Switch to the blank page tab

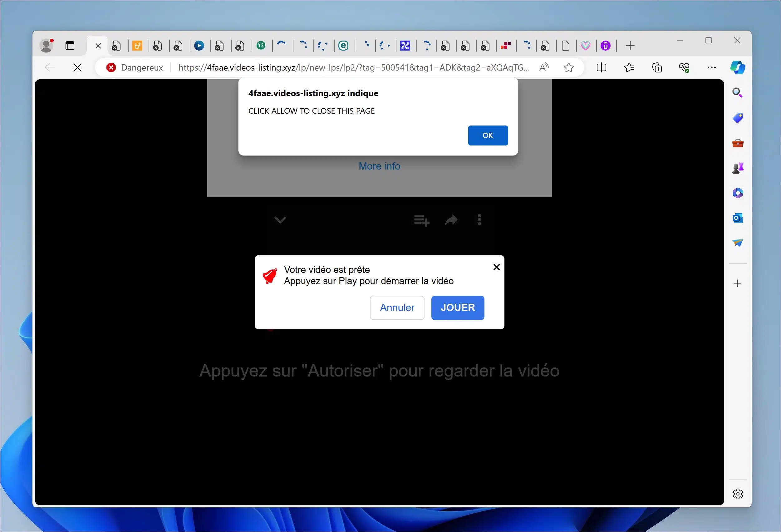566,45
